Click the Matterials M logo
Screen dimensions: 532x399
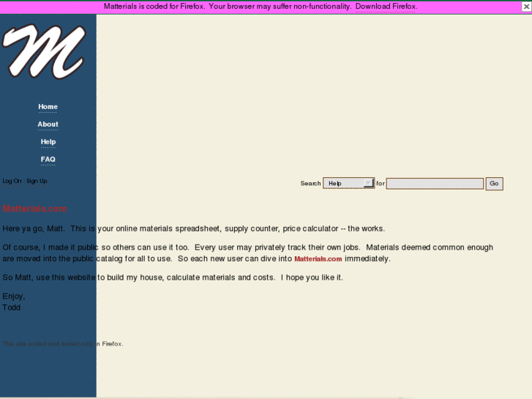(44, 51)
